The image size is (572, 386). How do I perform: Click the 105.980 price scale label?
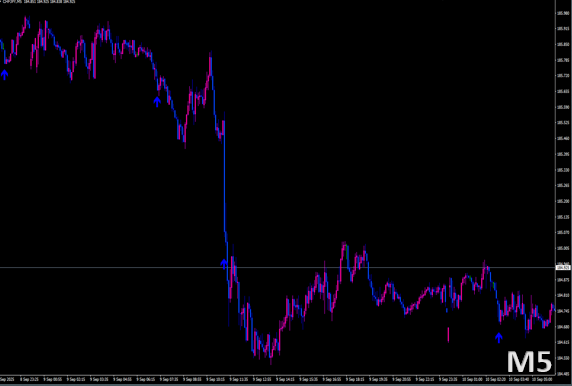tap(563, 13)
